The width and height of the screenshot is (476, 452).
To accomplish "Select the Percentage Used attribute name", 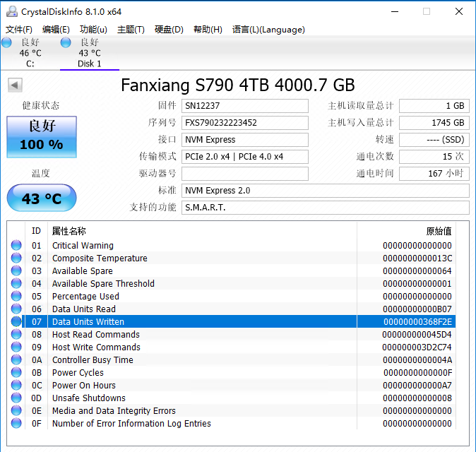I will click(x=85, y=297).
